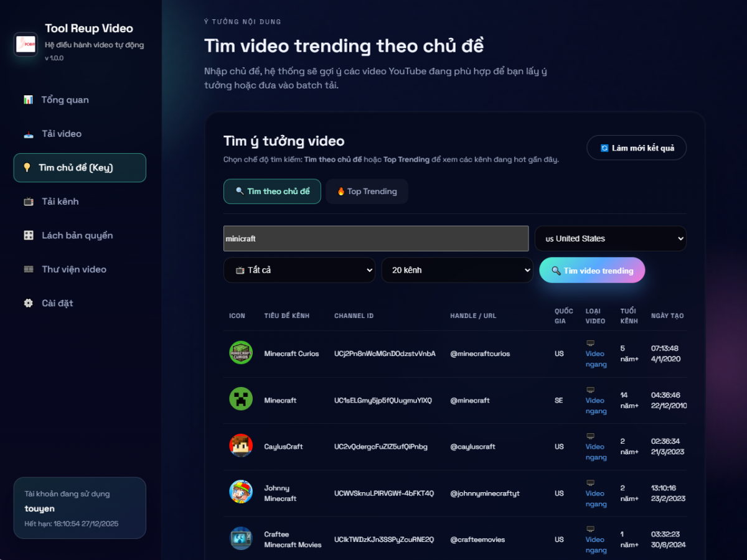Expand the United States country dropdown
This screenshot has width=747, height=560.
click(610, 238)
